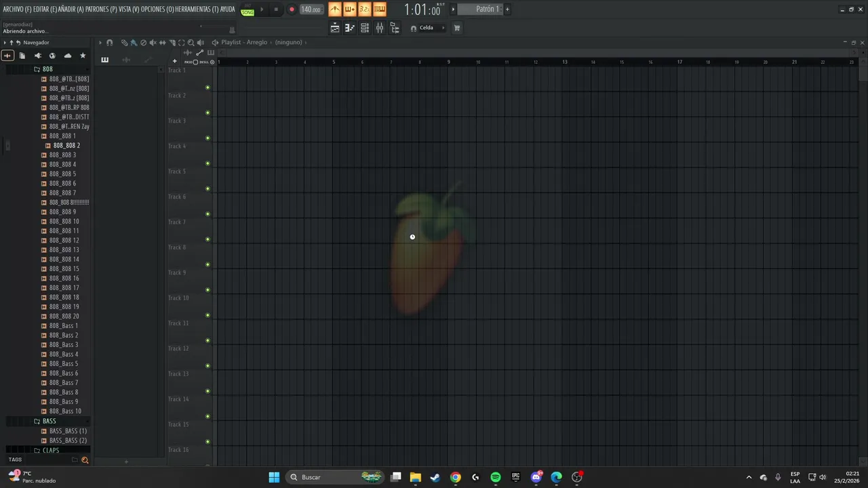Select sample BASS_BASS (1)
The image size is (868, 488).
click(64, 430)
